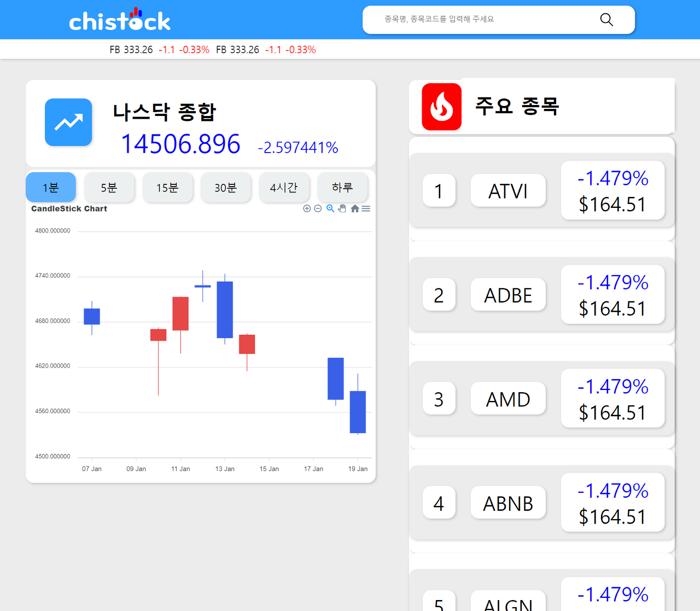Select the 15분 interval tab
The width and height of the screenshot is (700, 611).
click(167, 188)
